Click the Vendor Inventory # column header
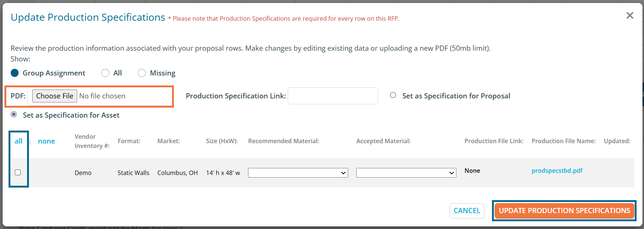The width and height of the screenshot is (644, 229). (92, 141)
